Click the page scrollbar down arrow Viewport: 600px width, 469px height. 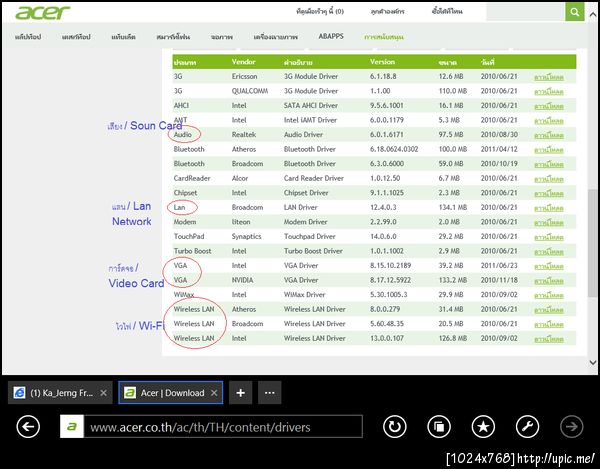click(592, 362)
